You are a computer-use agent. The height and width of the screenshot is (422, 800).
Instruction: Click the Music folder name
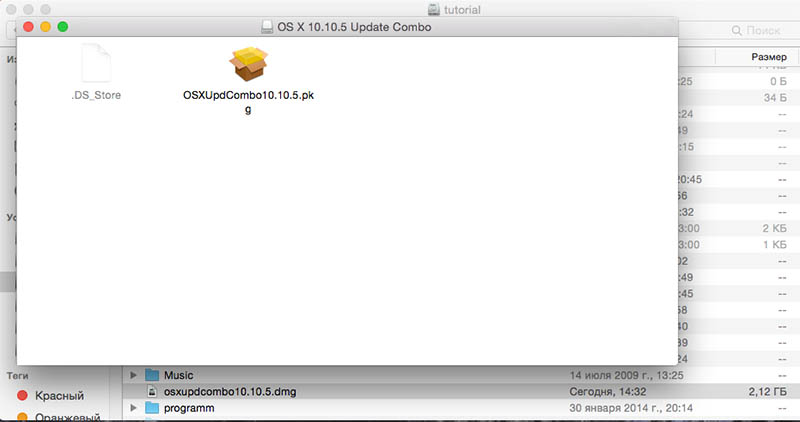179,376
